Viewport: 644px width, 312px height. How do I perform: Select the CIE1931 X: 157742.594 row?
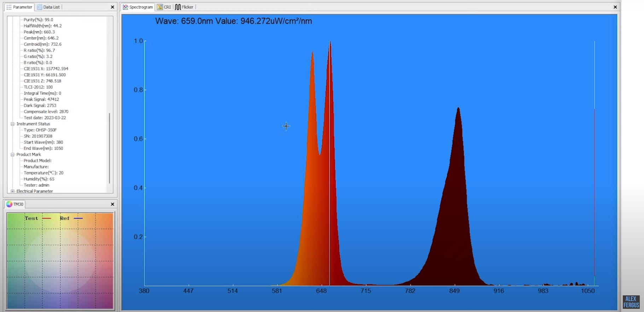click(46, 69)
